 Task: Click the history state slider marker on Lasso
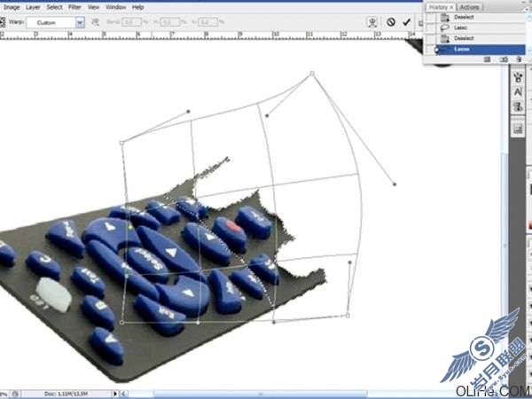[x=436, y=50]
